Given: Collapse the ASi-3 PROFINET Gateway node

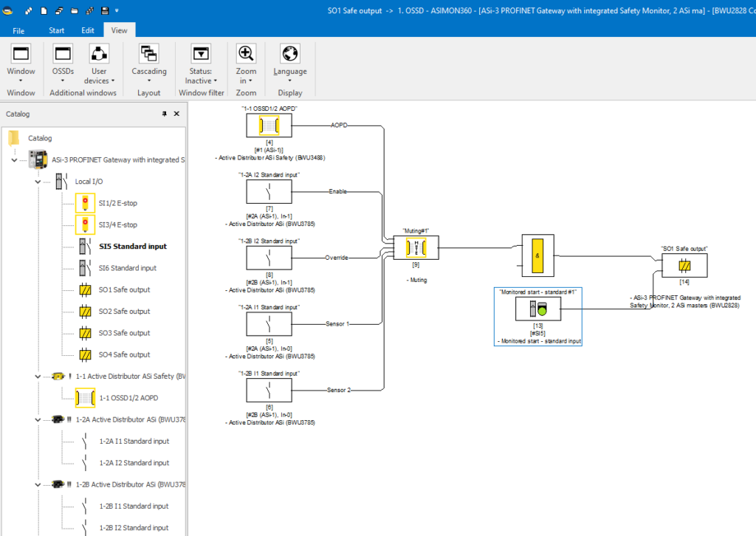Looking at the screenshot, I should click(14, 159).
